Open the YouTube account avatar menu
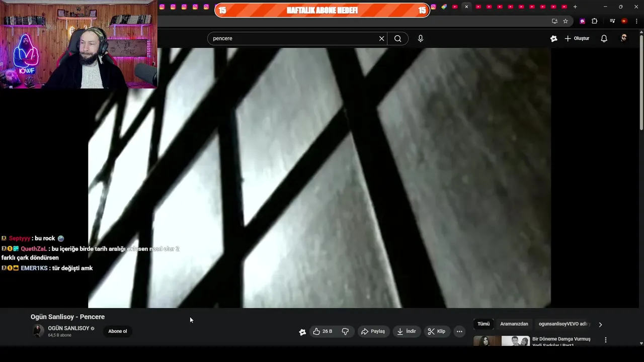 [624, 38]
